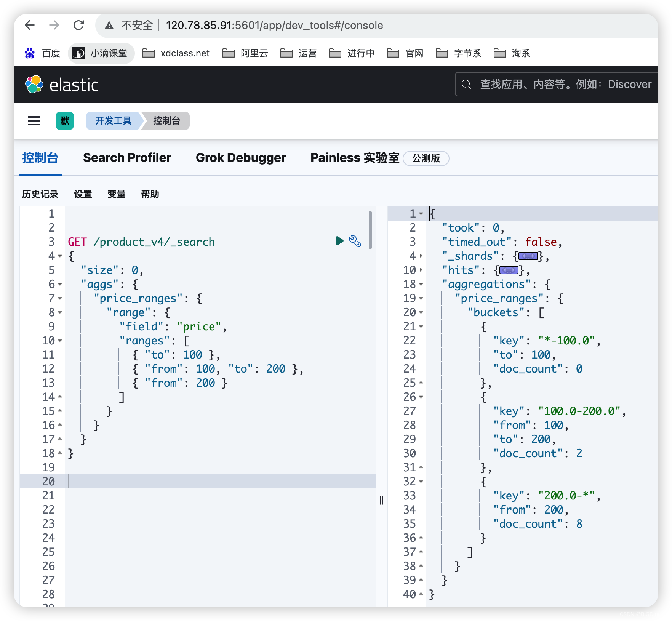This screenshot has height=621, width=672.
Task: Open the 字节系 bookmark folder
Action: [x=458, y=53]
